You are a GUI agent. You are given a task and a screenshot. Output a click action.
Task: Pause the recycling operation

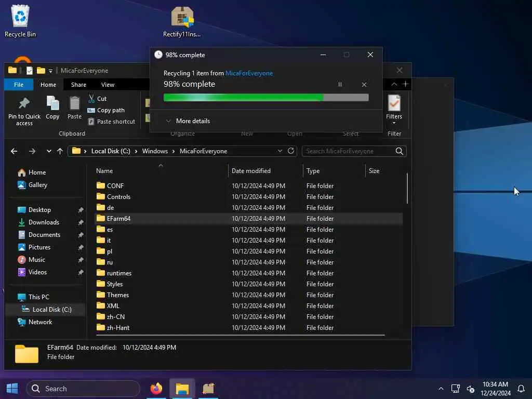pos(340,85)
